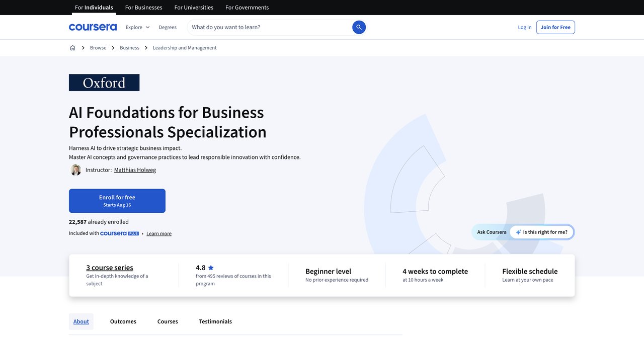Click the Coursera logo

(x=93, y=27)
